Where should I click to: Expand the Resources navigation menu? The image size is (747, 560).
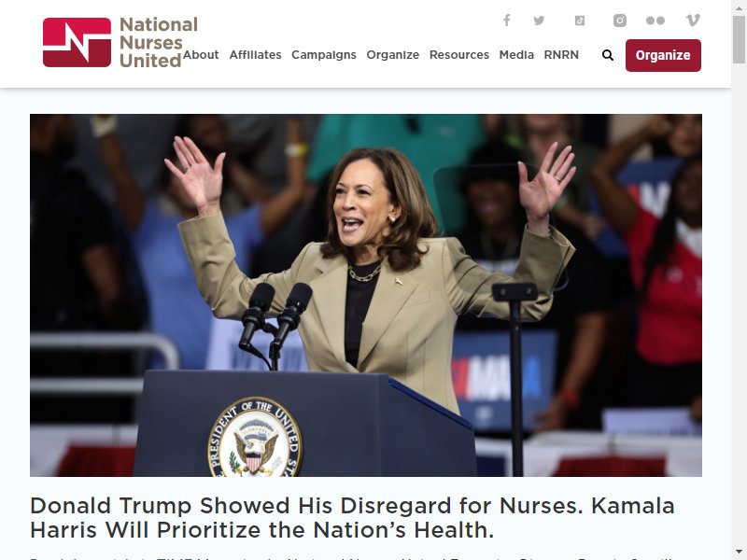(459, 55)
